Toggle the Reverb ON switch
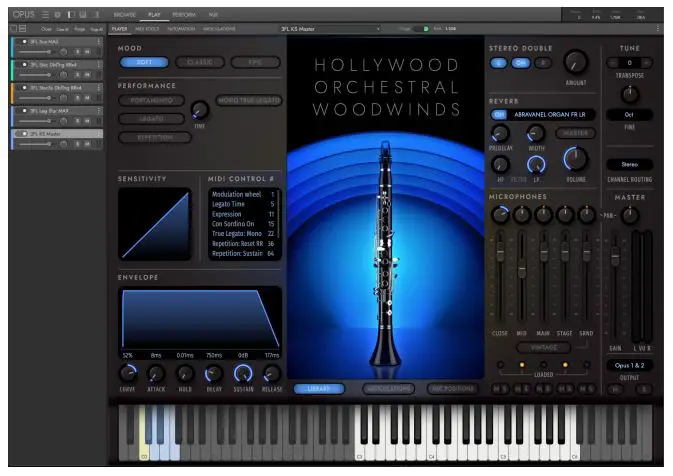Screen dimensions: 673x476 [x=499, y=115]
